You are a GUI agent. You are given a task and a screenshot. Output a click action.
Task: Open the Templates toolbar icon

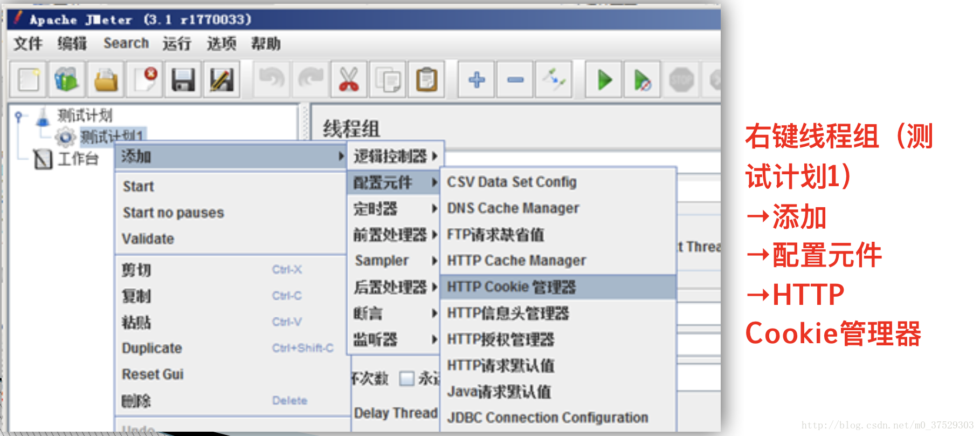point(67,80)
